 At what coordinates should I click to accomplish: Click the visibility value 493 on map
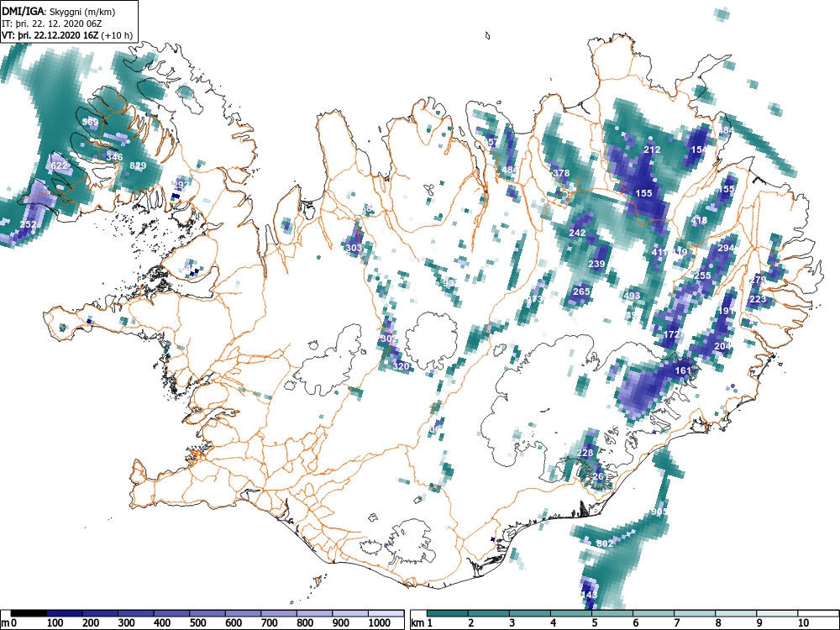633,296
